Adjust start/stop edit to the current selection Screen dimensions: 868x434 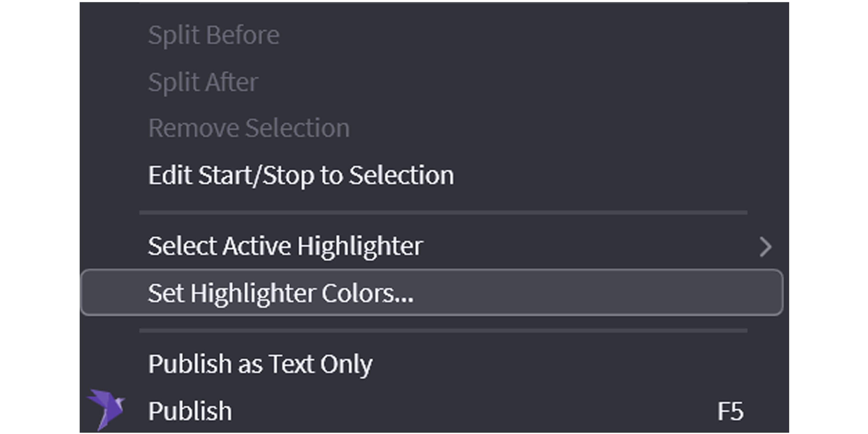(301, 176)
